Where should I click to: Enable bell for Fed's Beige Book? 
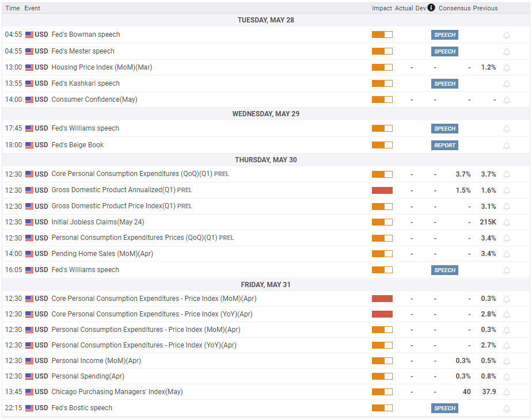[x=507, y=146]
